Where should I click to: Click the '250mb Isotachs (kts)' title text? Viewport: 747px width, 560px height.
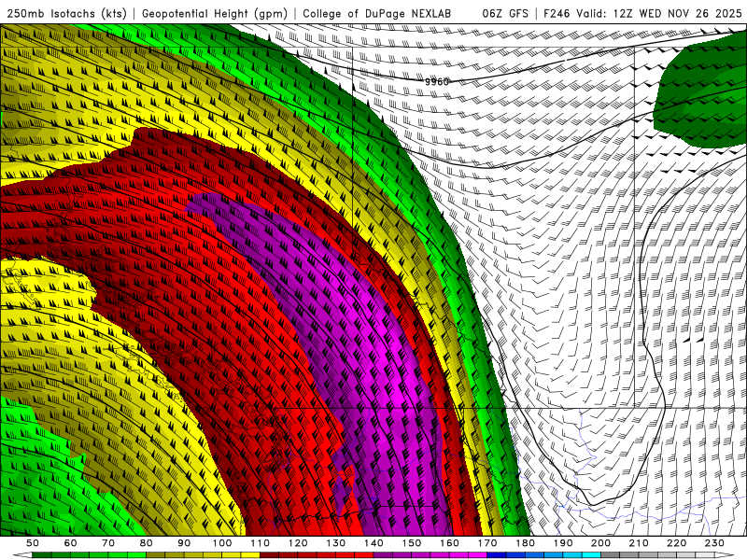[66, 13]
